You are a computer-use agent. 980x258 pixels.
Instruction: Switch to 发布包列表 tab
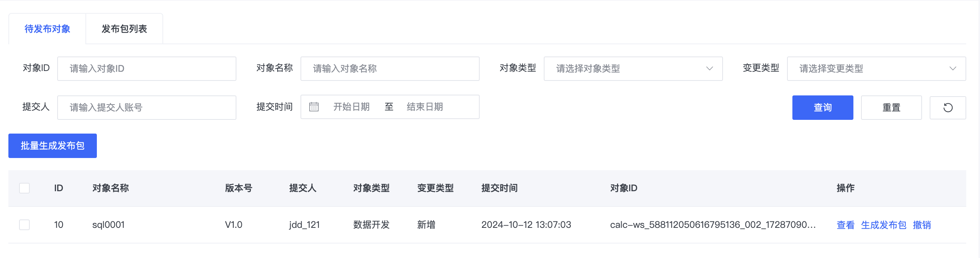pos(124,29)
